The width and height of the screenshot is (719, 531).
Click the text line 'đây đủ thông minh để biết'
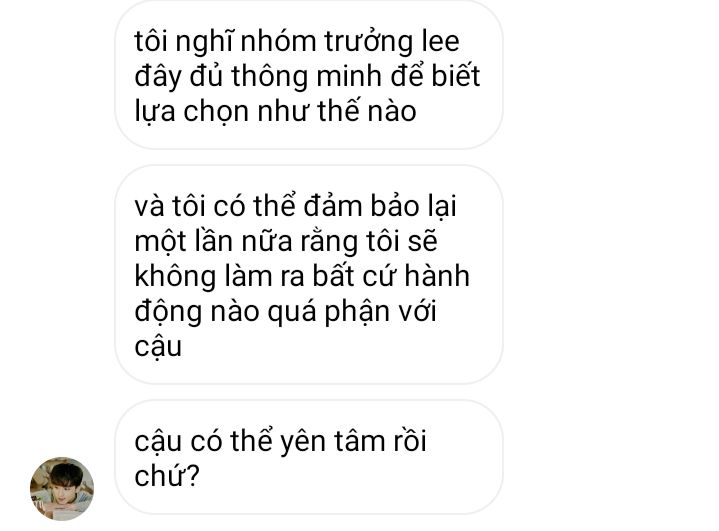(x=307, y=76)
